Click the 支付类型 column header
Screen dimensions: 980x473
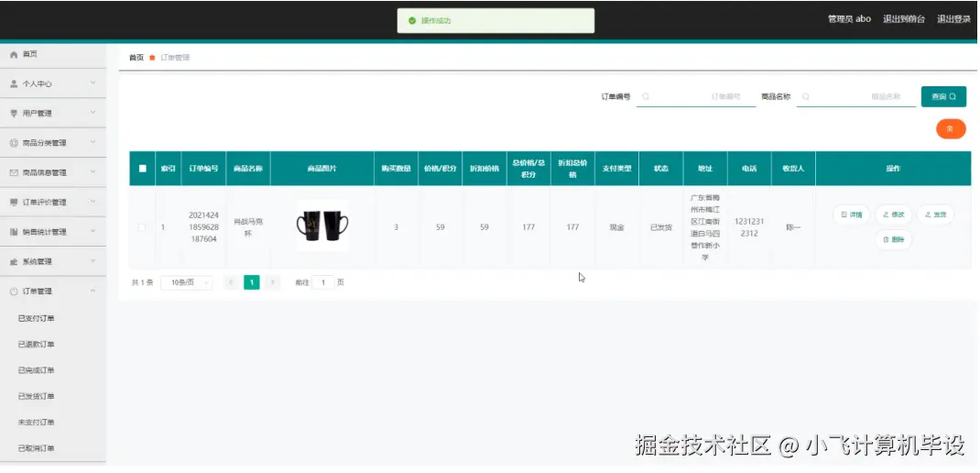[617, 169]
